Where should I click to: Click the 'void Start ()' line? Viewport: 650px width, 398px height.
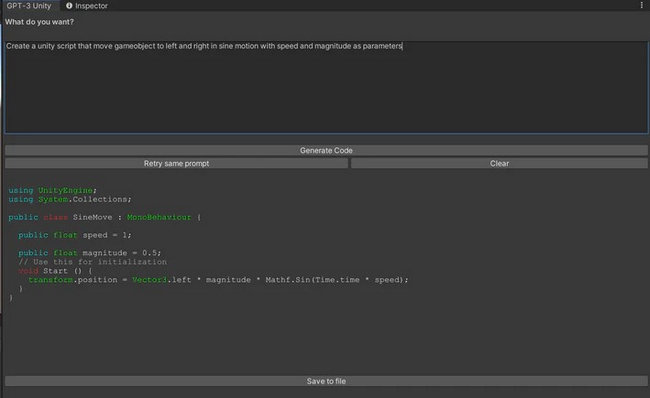point(56,271)
